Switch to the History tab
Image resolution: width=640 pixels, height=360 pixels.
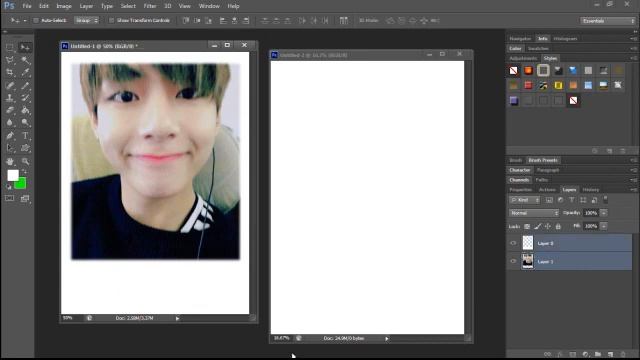pos(591,190)
